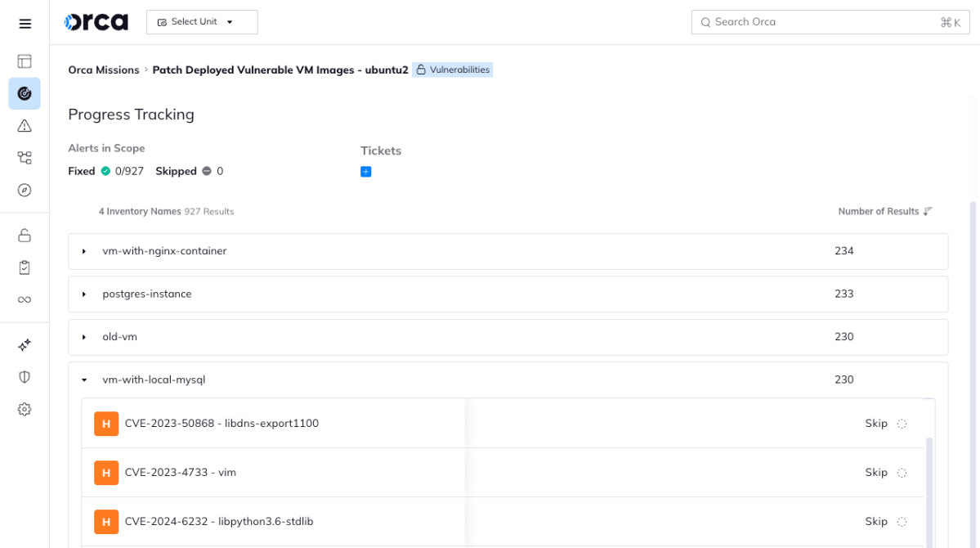Screen dimensions: 980x548
Task: Open the Orca Missions breadcrumb link
Action: pos(104,70)
